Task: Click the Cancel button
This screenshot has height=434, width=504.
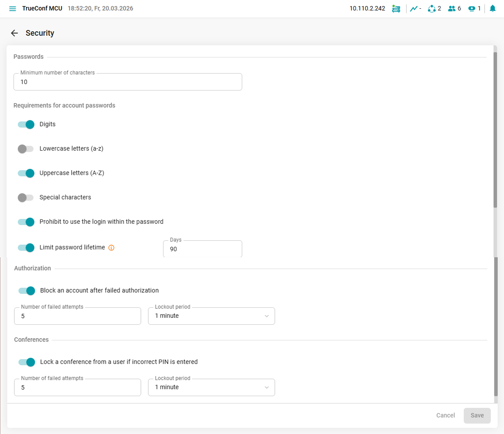Action: (x=445, y=416)
